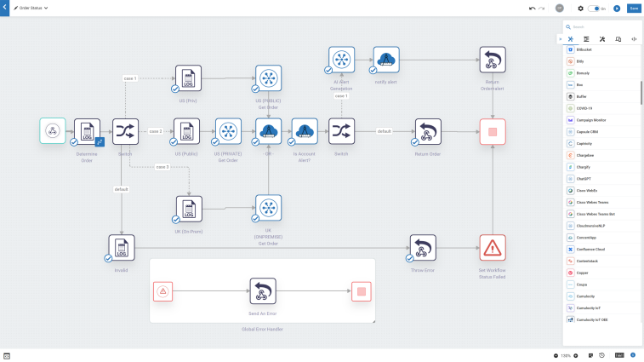Run the workflow with play button
This screenshot has height=362, width=644.
(617, 9)
